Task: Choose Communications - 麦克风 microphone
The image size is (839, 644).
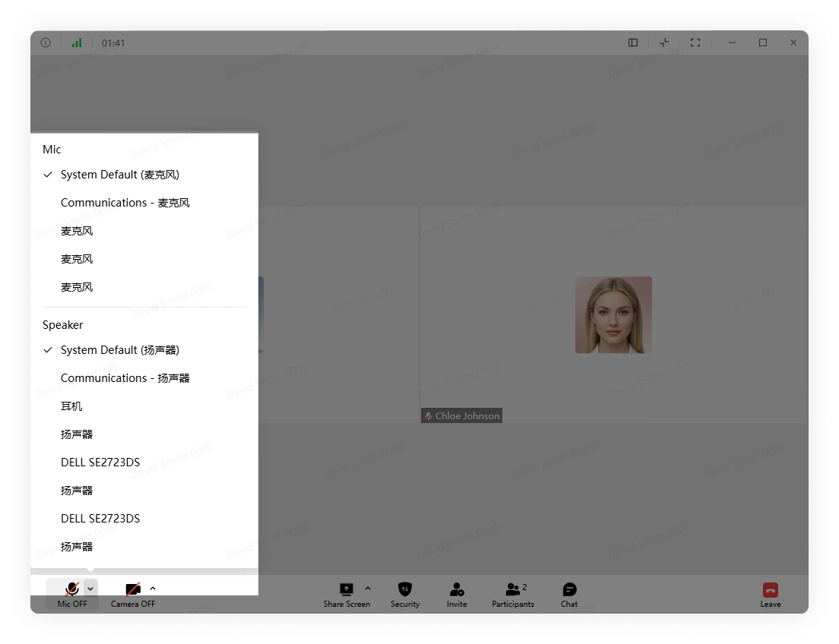Action: pos(144,203)
